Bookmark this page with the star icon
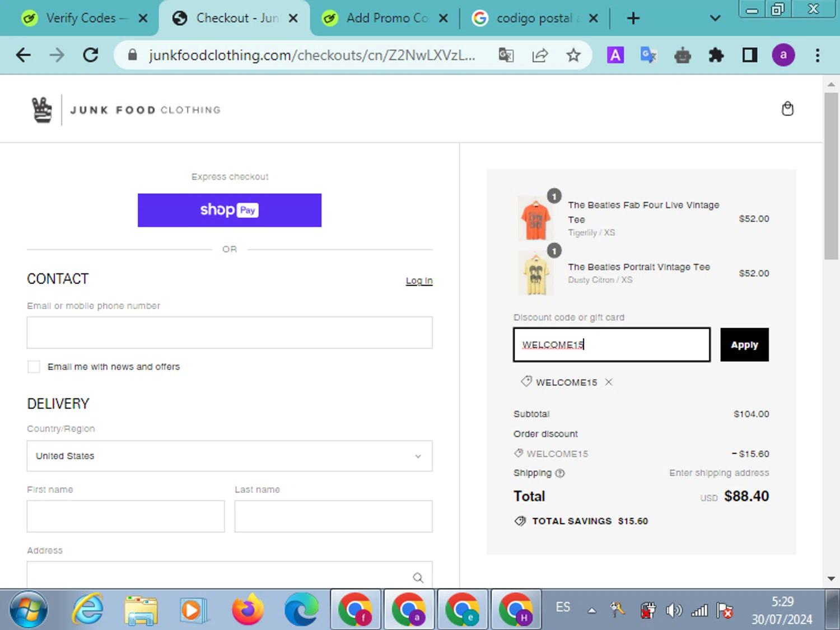 573,55
